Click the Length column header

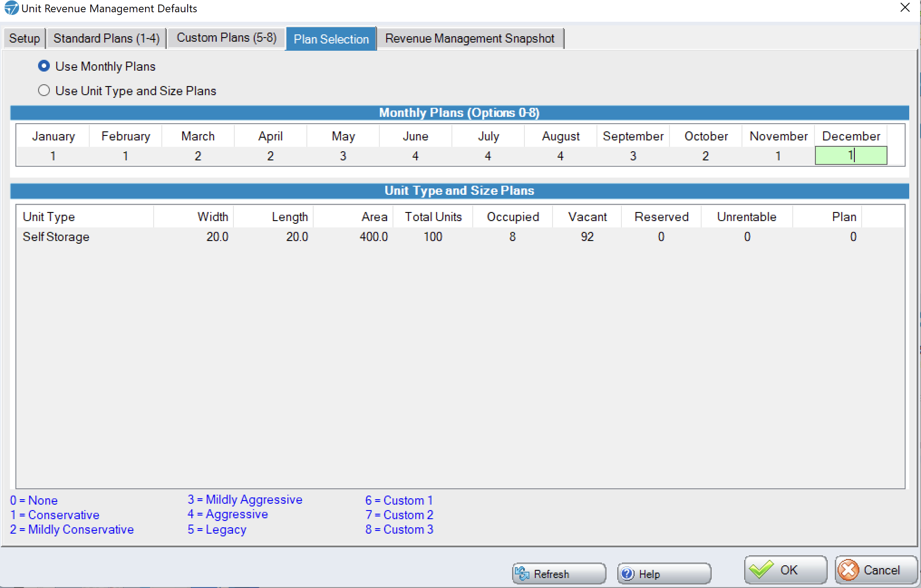point(273,217)
